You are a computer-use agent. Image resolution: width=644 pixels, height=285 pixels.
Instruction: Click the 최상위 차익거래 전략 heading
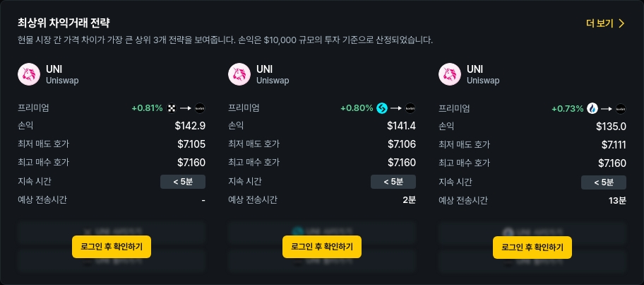click(x=64, y=23)
